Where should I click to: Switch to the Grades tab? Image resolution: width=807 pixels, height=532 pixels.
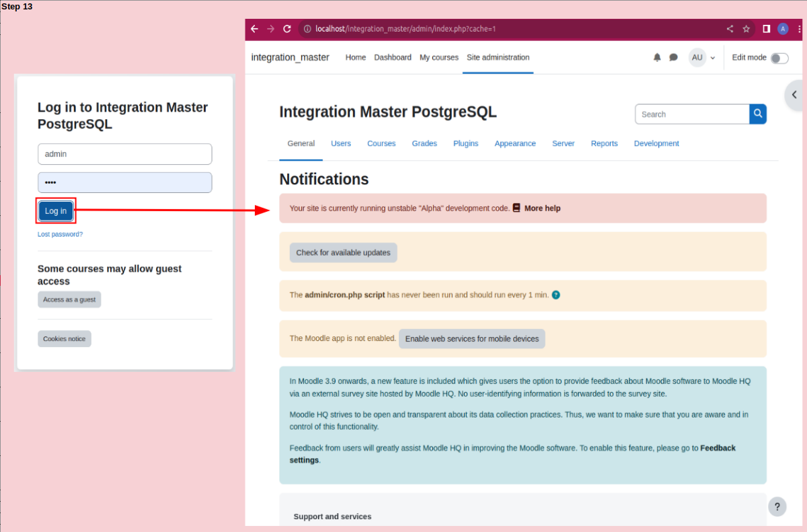click(424, 144)
